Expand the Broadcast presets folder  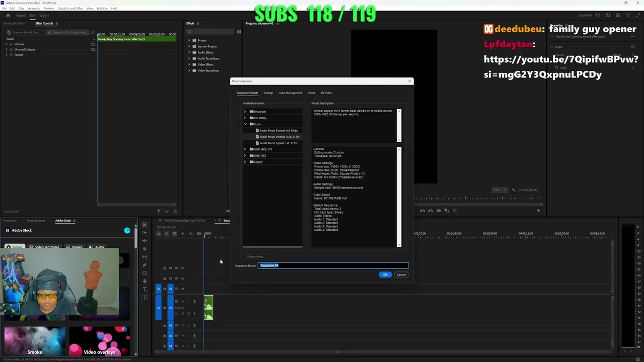pos(245,112)
